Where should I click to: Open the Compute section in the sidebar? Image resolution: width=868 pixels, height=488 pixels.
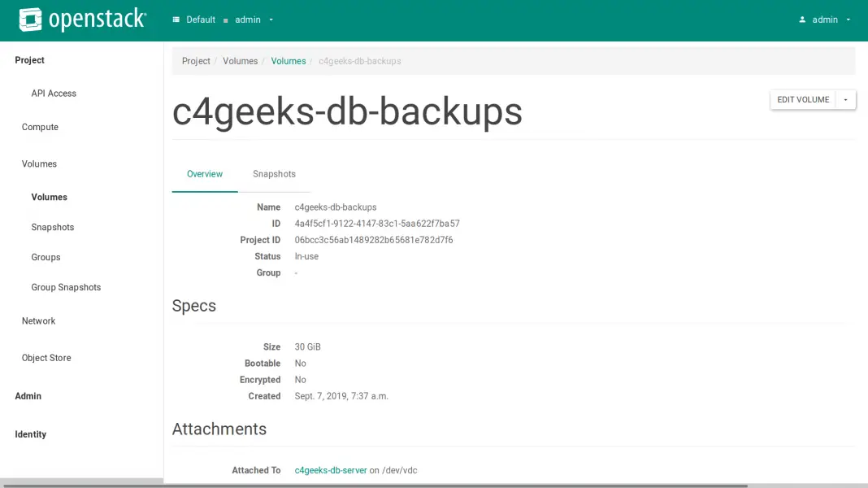point(41,127)
